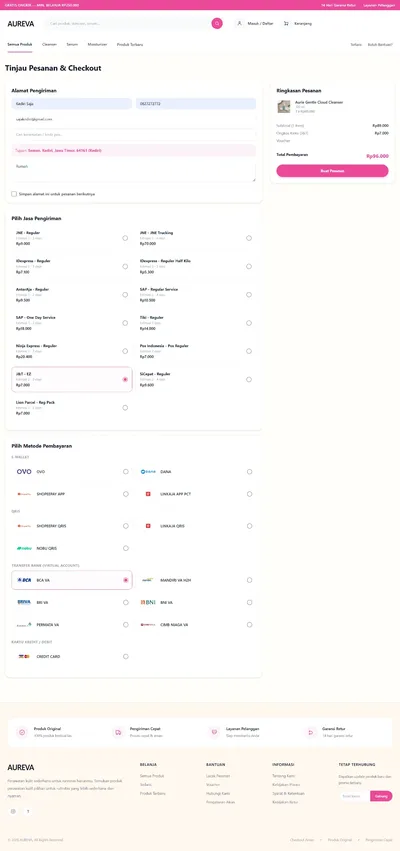Click the Garansi Retur icon
The width and height of the screenshot is (400, 851).
point(310,732)
